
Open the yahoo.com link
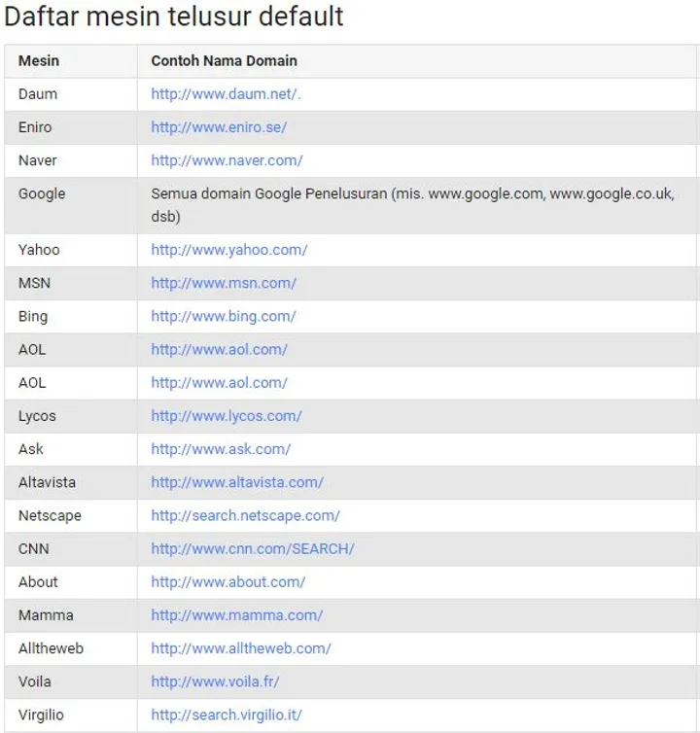(229, 250)
